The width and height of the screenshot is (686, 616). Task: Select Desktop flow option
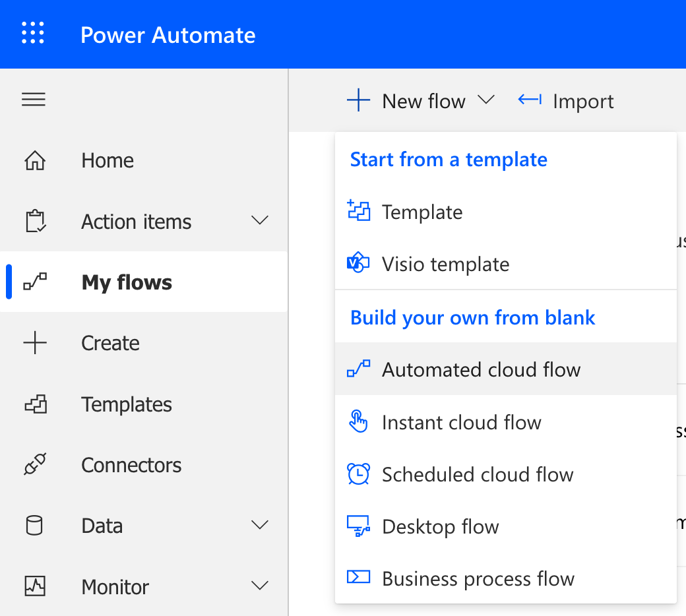506,526
